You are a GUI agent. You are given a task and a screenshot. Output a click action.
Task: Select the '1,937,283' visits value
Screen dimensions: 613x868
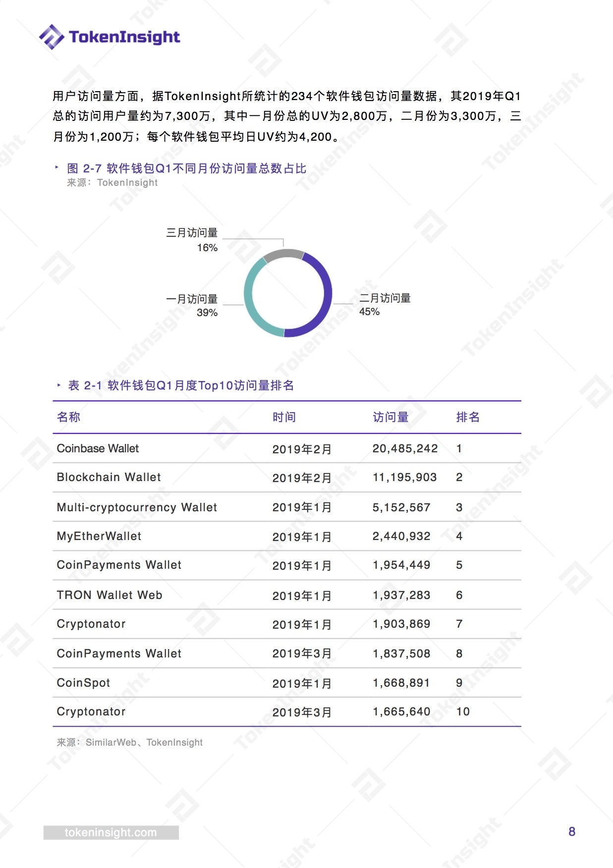click(x=401, y=595)
